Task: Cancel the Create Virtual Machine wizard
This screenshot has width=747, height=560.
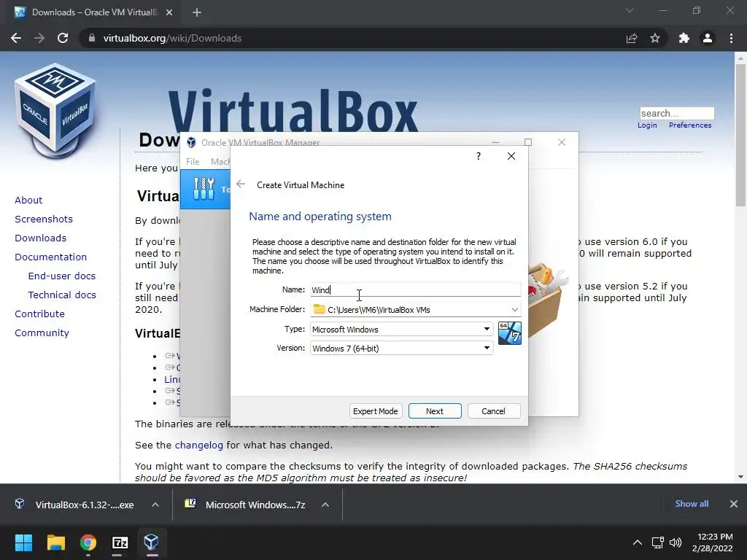Action: (494, 411)
